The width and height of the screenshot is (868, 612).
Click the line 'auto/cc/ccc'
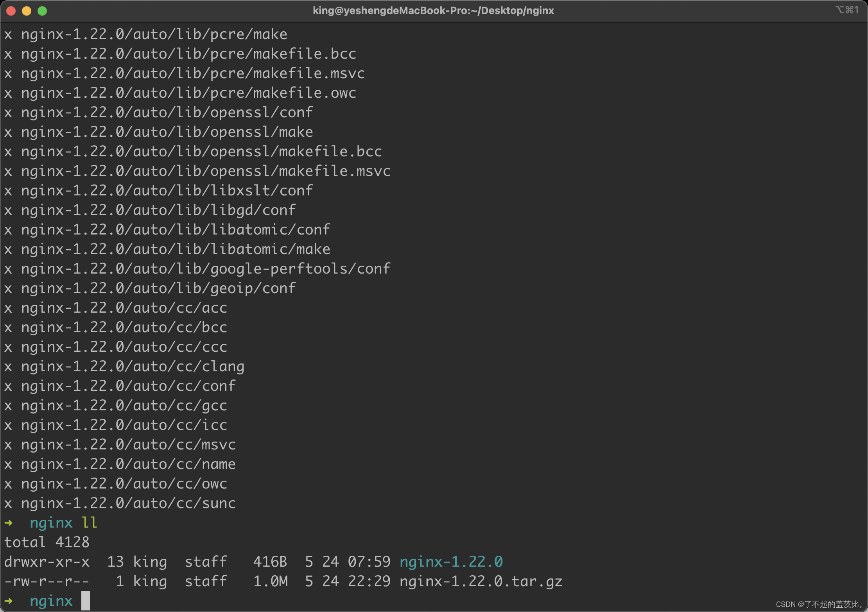[x=116, y=347]
